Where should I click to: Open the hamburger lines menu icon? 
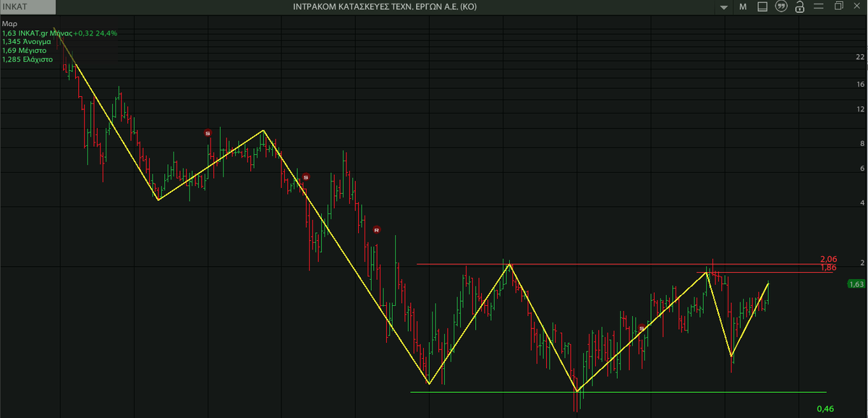tap(819, 7)
